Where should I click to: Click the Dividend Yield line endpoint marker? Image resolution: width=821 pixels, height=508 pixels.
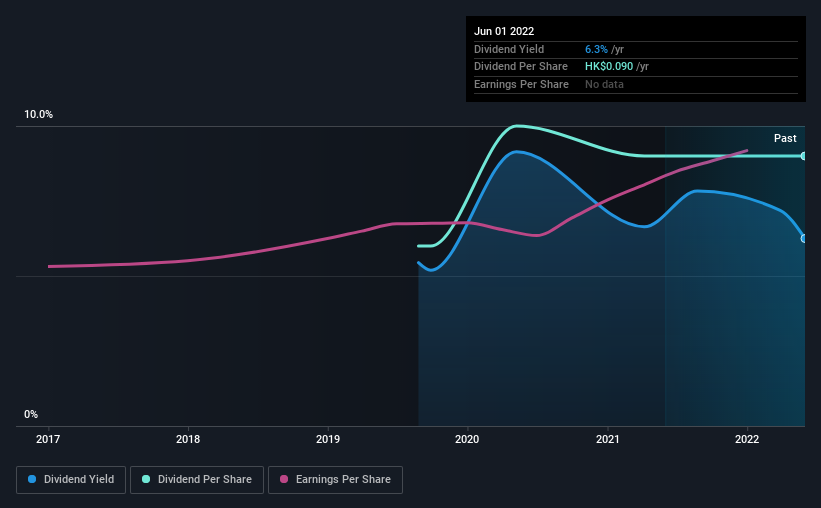804,238
